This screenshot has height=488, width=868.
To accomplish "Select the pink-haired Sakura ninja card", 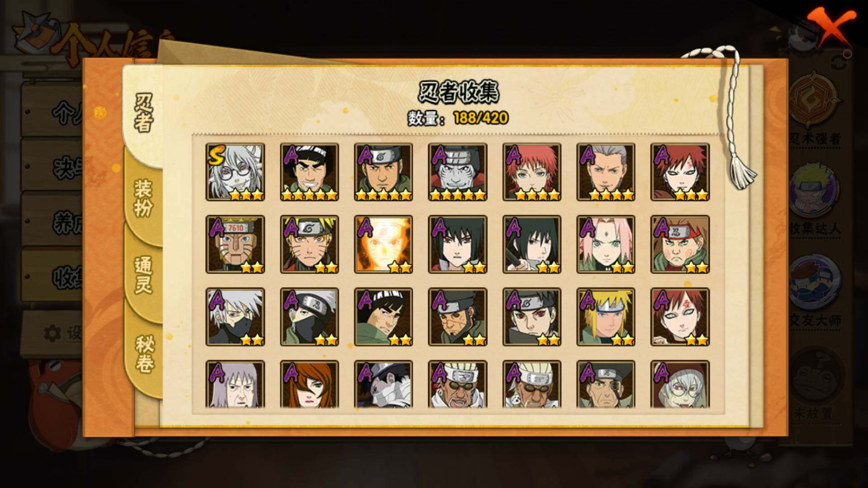I will 606,244.
